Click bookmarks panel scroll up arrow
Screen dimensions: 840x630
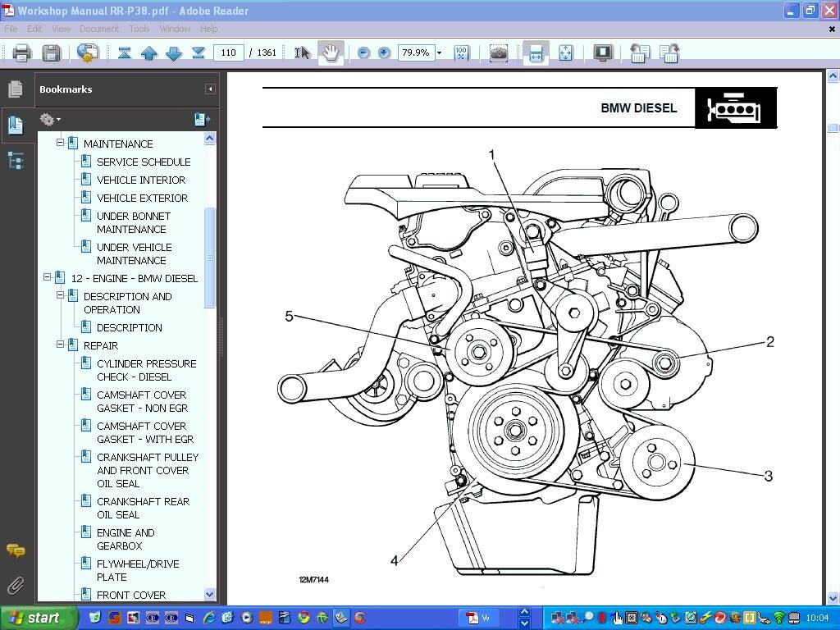coord(209,139)
